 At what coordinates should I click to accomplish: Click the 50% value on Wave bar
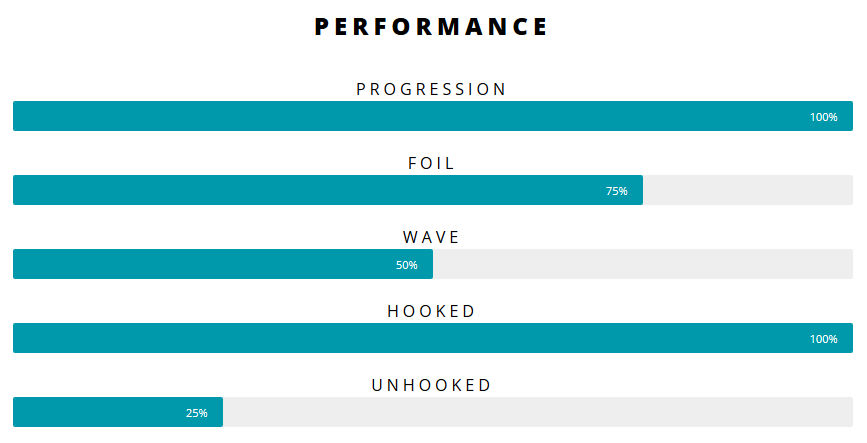coord(407,265)
